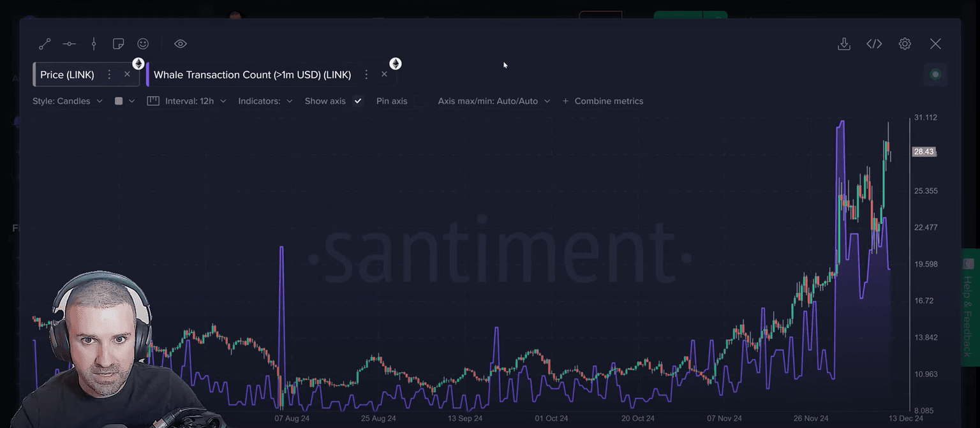This screenshot has height=428, width=980.
Task: Select the Price (LINK) metric tab
Action: [67, 75]
